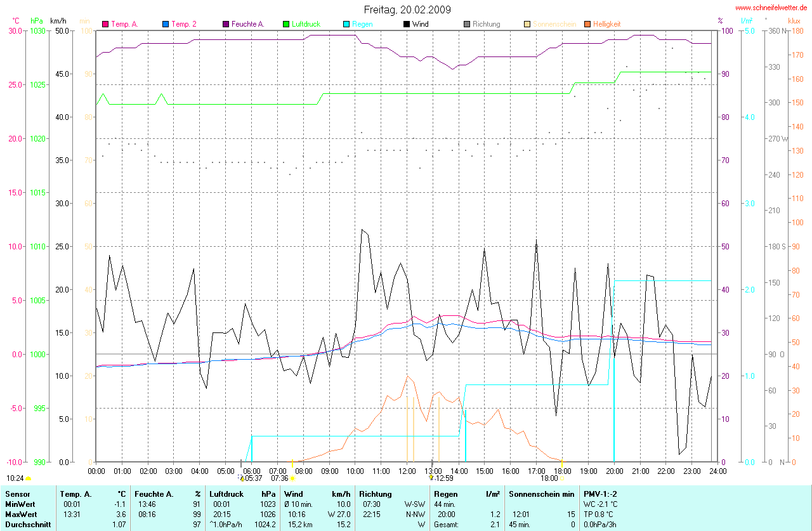Open the www.schneifelwetter.de link

(771, 8)
